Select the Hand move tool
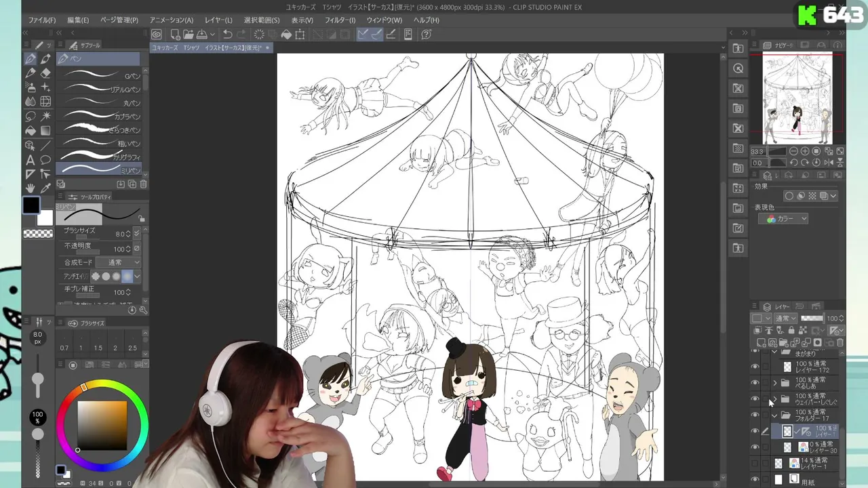The width and height of the screenshot is (868, 488). (x=31, y=188)
